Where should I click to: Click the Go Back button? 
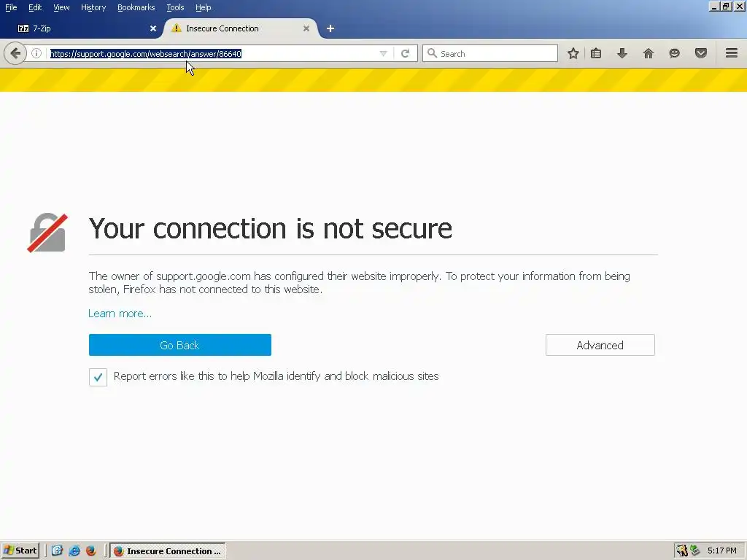click(x=180, y=345)
